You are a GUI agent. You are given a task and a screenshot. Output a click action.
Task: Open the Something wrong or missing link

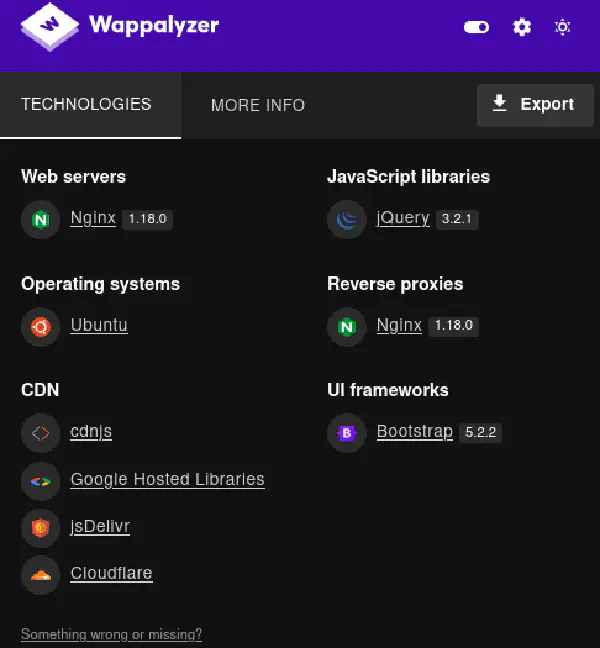pos(111,634)
